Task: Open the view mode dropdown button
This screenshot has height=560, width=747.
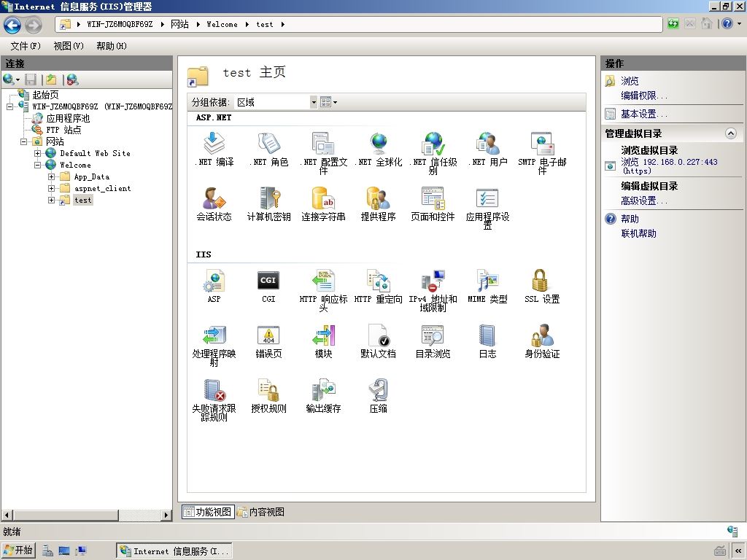Action: click(x=329, y=102)
